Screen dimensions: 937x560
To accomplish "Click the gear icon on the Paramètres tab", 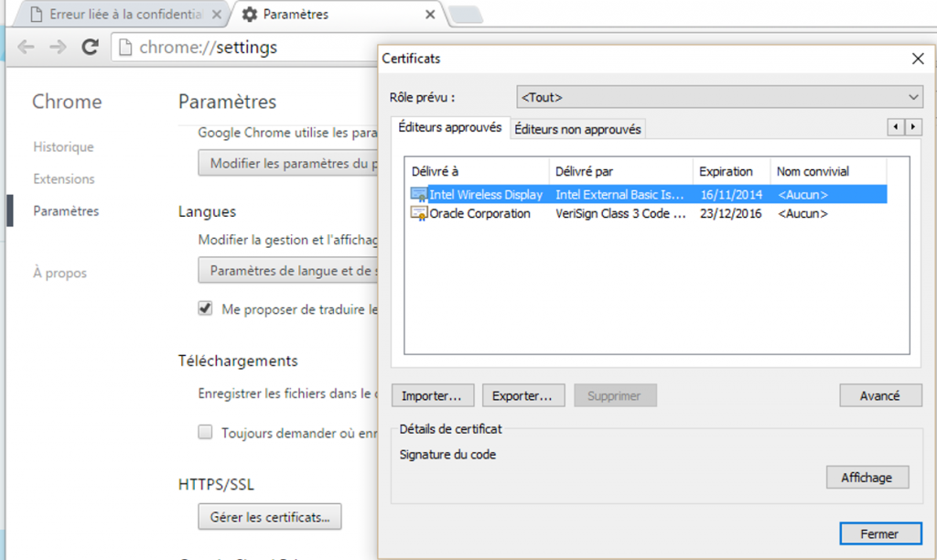I will 249,15.
